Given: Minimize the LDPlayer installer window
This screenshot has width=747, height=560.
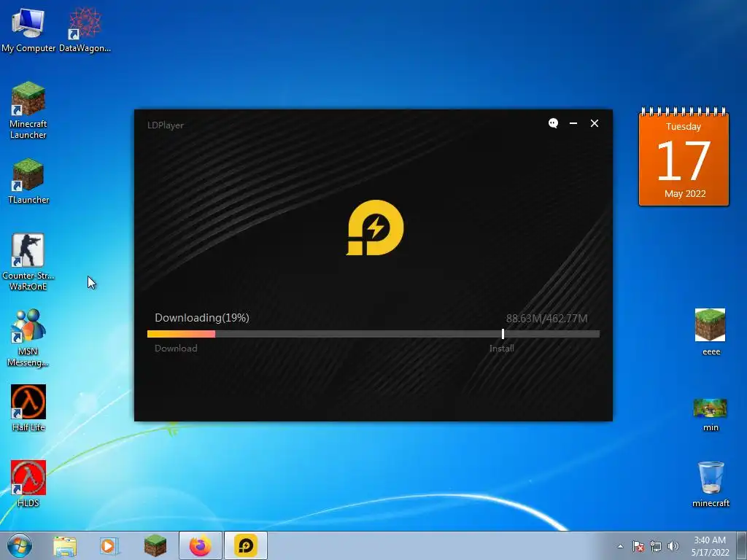Looking at the screenshot, I should click(x=573, y=123).
